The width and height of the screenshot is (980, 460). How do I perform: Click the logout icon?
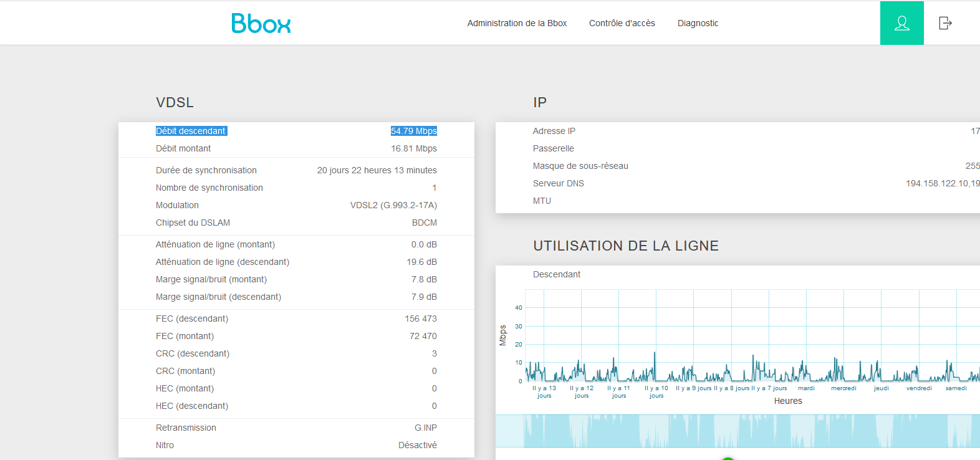946,23
